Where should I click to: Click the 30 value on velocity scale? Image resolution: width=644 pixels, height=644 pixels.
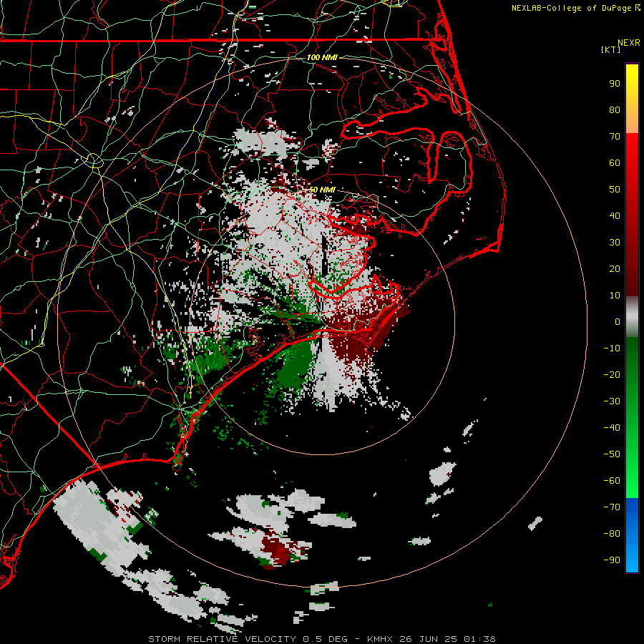(615, 243)
